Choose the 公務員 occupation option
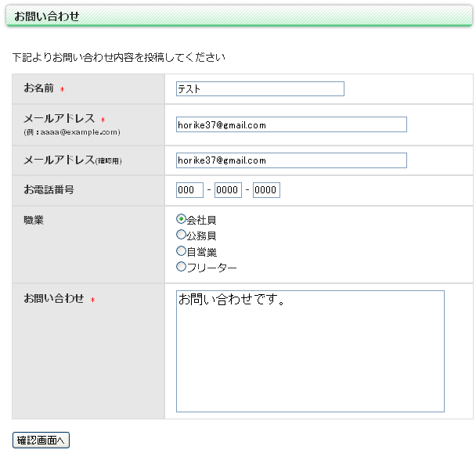476x464 pixels. coord(182,235)
